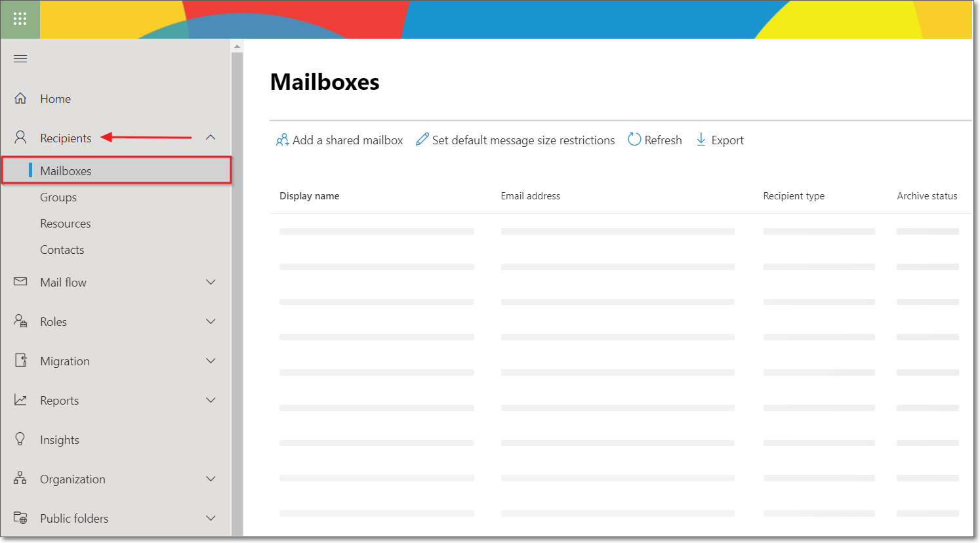Click the Export download icon
The height and width of the screenshot is (543, 980).
701,139
